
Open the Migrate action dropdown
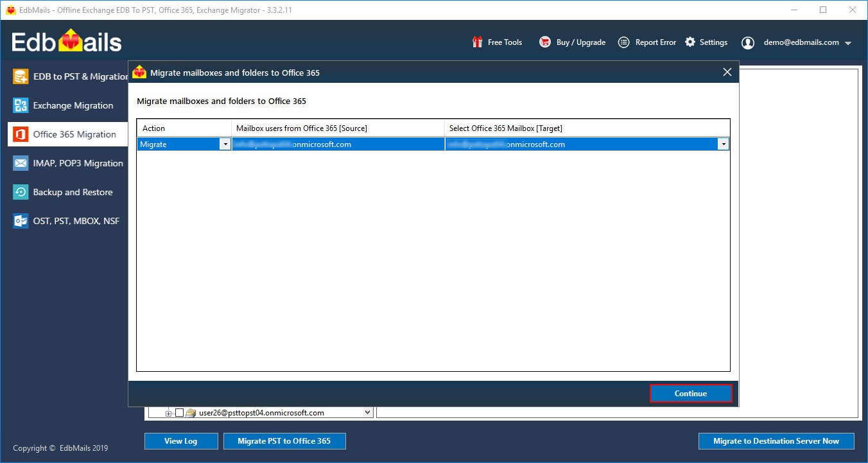pos(225,144)
